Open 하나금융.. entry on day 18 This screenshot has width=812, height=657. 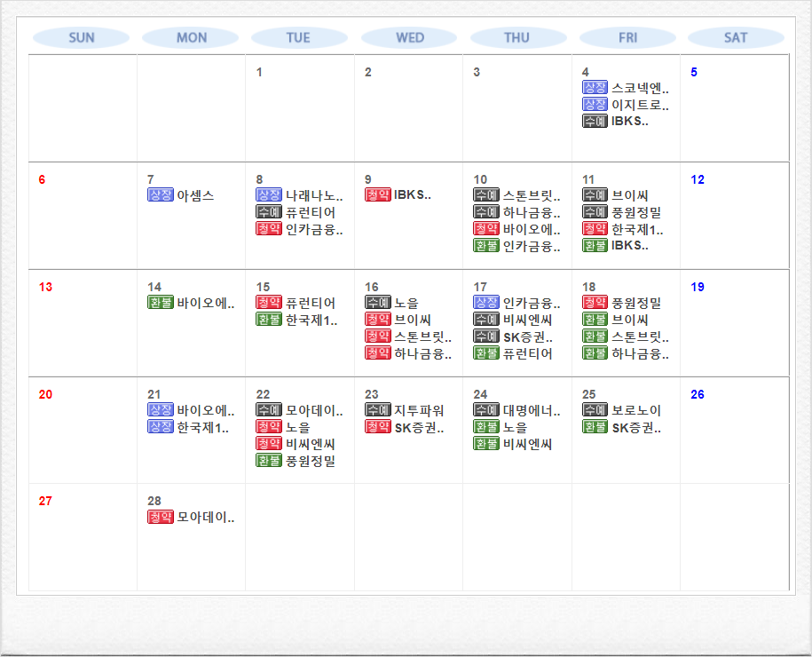click(x=640, y=354)
